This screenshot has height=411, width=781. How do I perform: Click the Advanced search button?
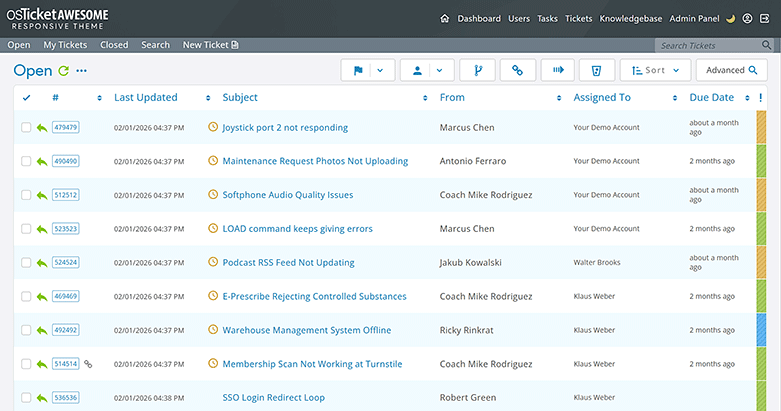point(732,70)
